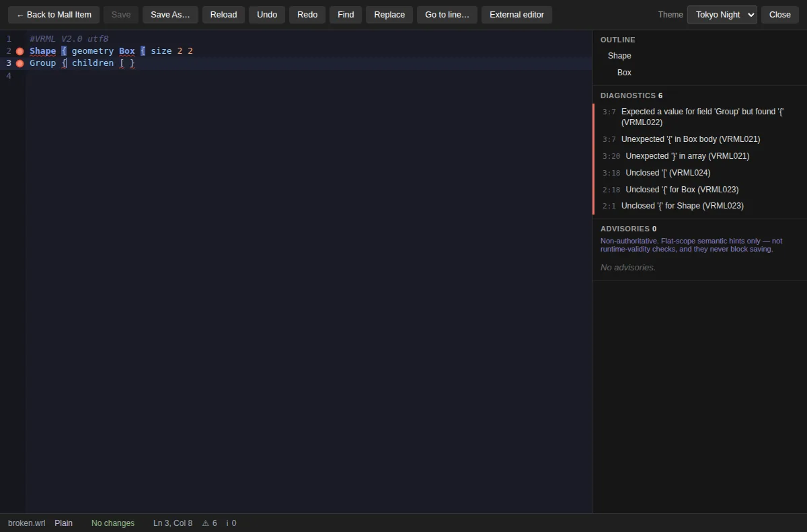Click the 'size' field on line 2
807x532 pixels.
[161, 51]
